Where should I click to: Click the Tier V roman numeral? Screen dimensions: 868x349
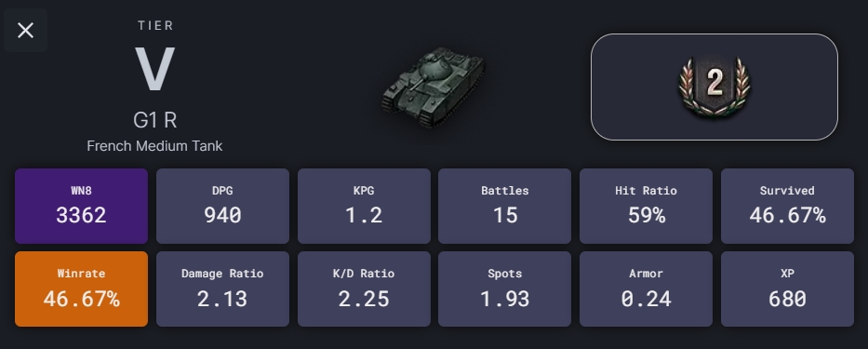[155, 69]
